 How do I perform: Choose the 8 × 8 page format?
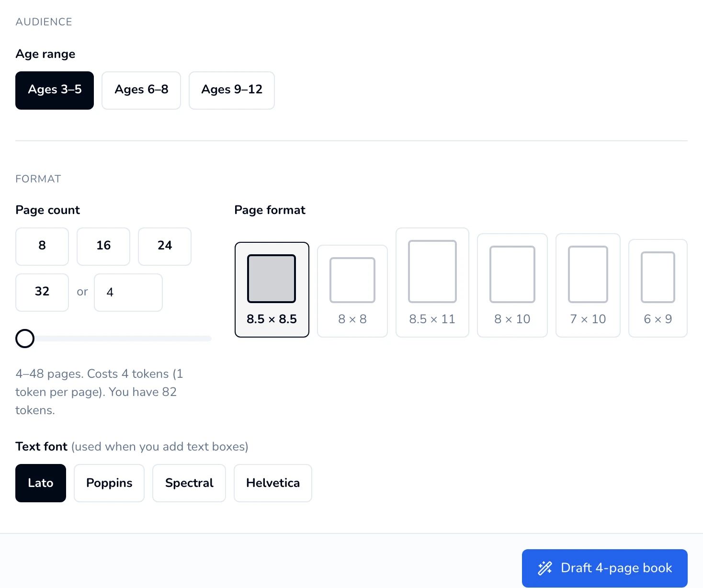[x=352, y=291]
